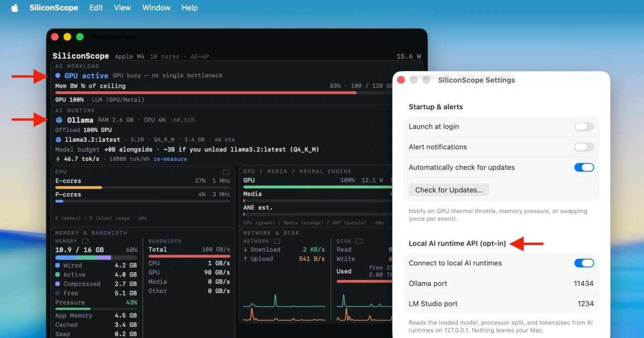This screenshot has width=644, height=338.
Task: Click the '98 GB/s' GPU bandwidth value
Action: [x=216, y=272]
